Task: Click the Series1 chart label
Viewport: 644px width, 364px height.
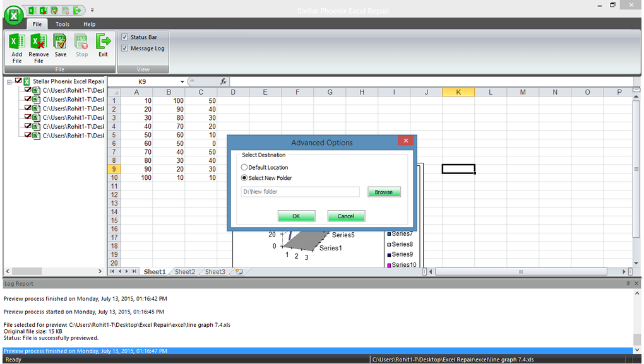Action: coord(331,249)
